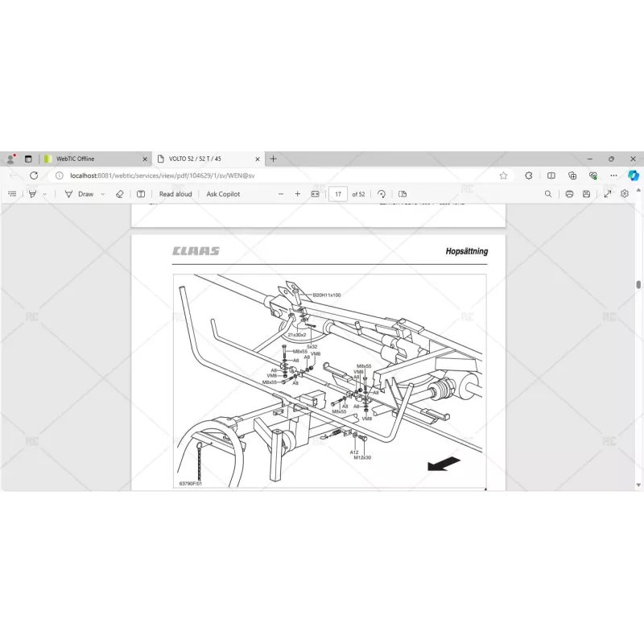
Task: Enter full screen mode for the PDF
Action: pos(608,194)
